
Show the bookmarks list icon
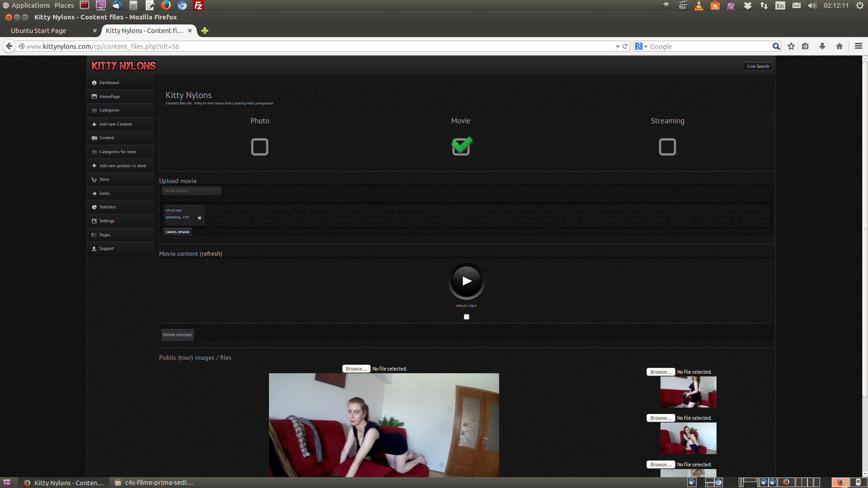[805, 46]
